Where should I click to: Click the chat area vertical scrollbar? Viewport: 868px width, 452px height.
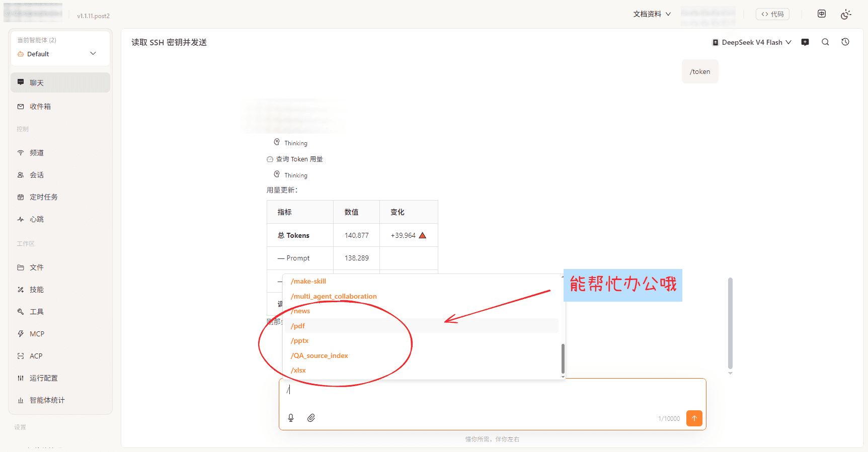tap(730, 323)
